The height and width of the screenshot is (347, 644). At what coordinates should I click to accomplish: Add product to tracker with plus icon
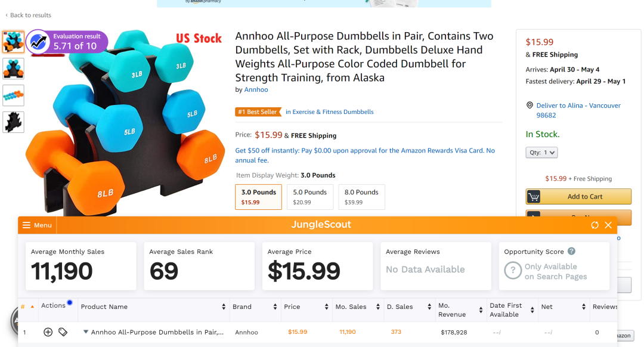tap(48, 332)
